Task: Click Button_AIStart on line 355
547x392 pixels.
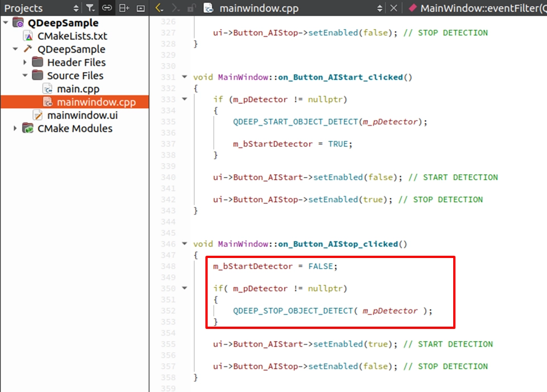Action: coord(268,344)
